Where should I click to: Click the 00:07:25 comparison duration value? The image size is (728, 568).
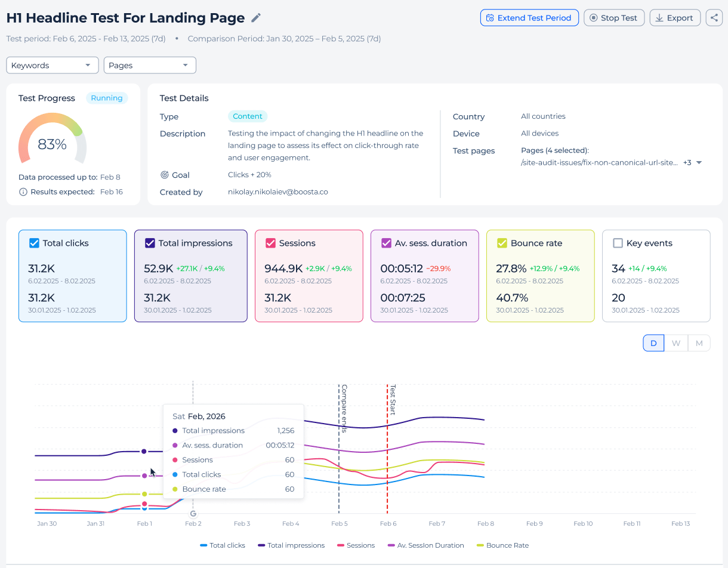click(x=404, y=298)
